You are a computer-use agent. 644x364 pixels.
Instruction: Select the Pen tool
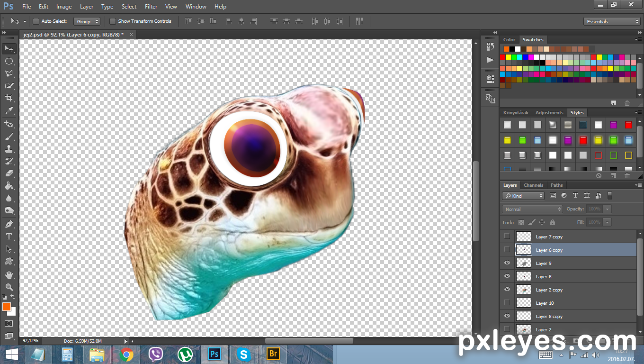pos(9,224)
